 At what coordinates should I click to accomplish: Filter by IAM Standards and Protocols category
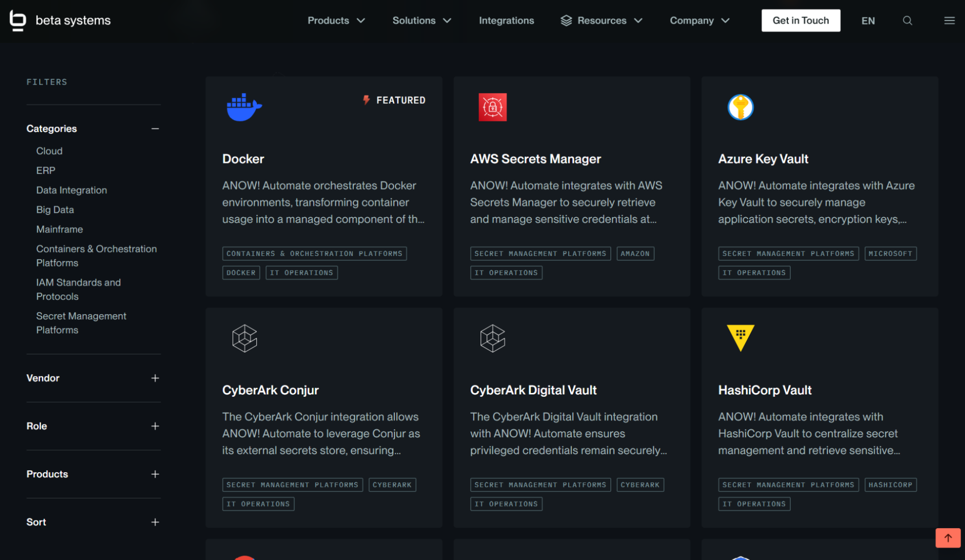[78, 289]
